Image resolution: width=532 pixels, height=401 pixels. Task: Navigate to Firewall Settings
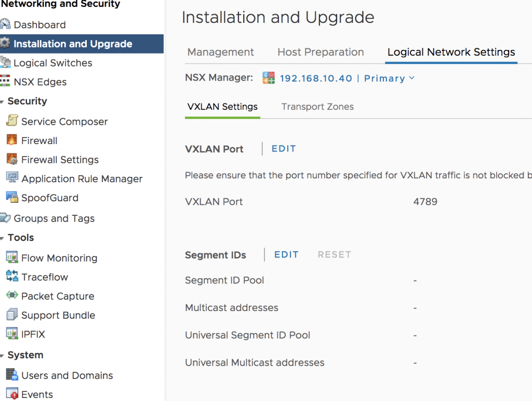coord(60,160)
